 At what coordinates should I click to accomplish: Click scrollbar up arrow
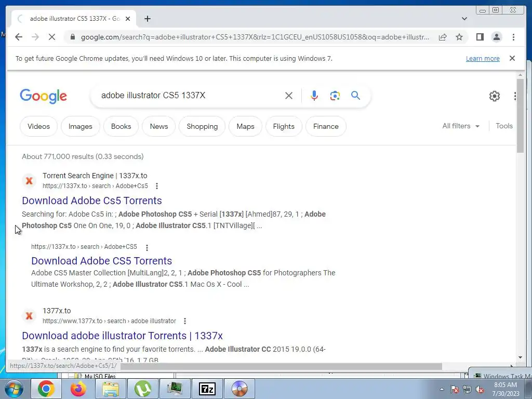(520, 75)
